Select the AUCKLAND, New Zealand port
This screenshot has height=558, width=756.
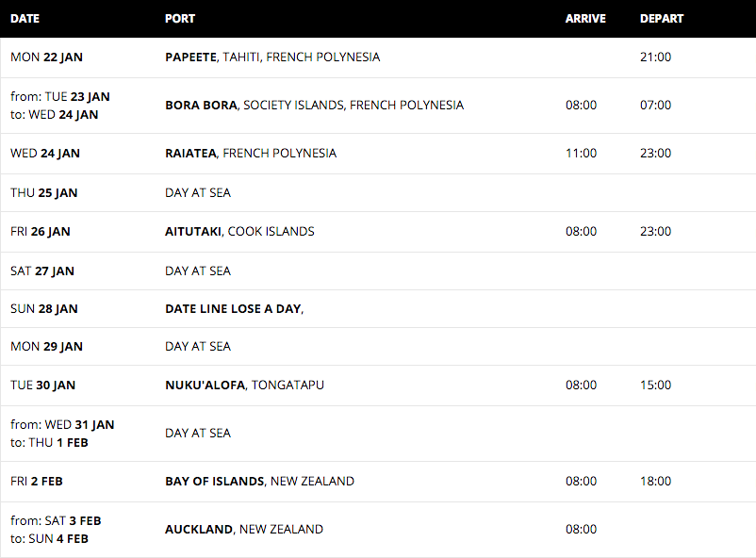[x=244, y=529]
